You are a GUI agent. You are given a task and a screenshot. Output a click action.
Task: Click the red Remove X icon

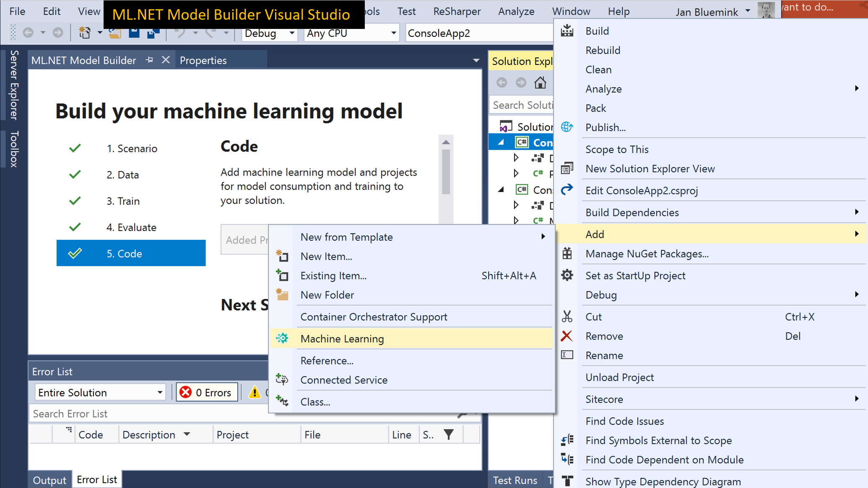[x=567, y=336]
